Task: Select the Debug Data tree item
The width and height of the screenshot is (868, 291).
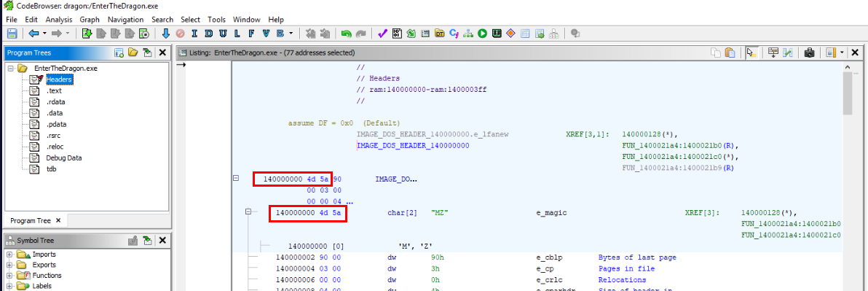Action: pyautogui.click(x=63, y=158)
